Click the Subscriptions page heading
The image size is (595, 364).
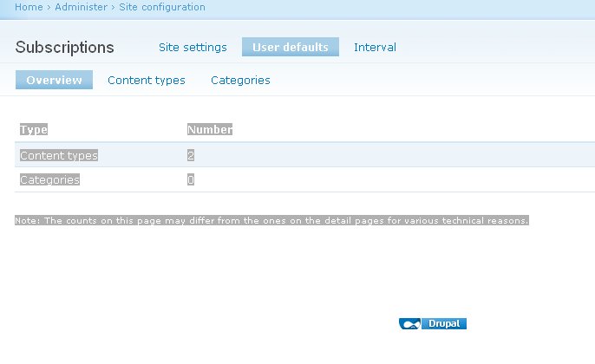tap(64, 48)
